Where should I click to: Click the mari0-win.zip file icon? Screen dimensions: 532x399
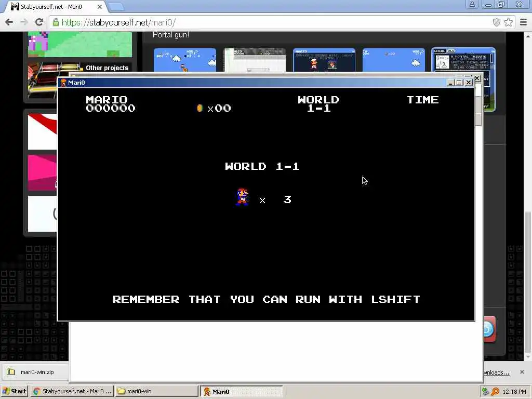[11, 372]
